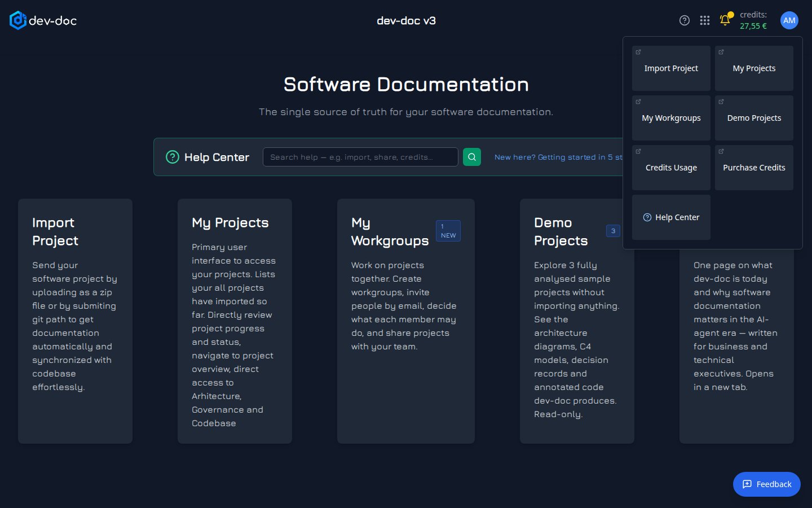Open the AM user avatar menu
Image resolution: width=812 pixels, height=508 pixels.
tap(789, 20)
